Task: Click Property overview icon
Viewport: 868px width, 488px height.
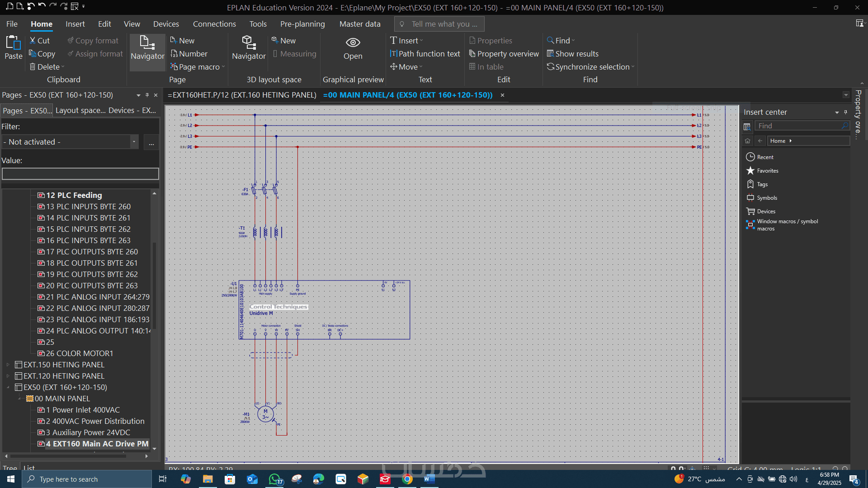Action: pyautogui.click(x=472, y=54)
